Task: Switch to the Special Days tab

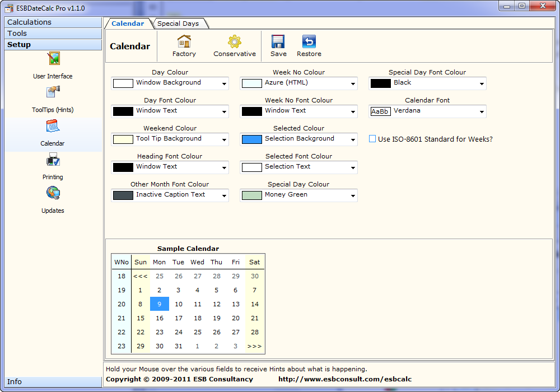Action: coord(178,24)
